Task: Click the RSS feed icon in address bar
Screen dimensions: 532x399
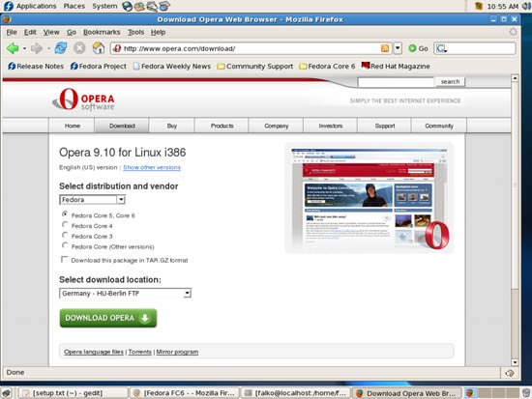Action: 385,48
